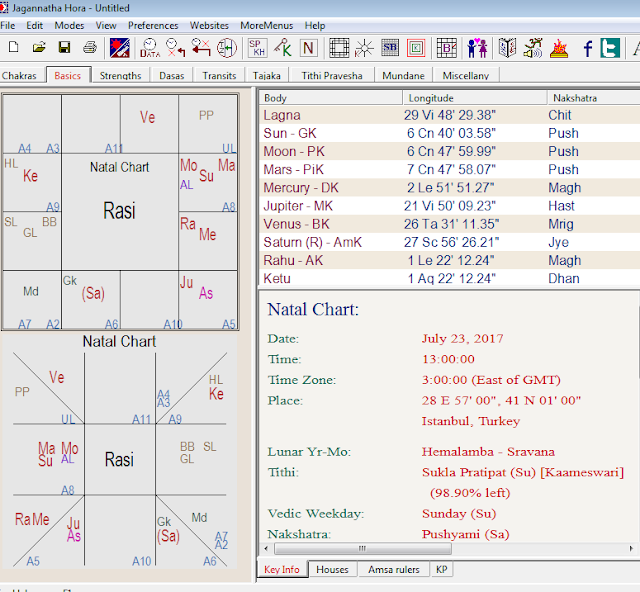Click the clock with X and arrow icon
Image resolution: width=640 pixels, height=592 pixels.
tap(176, 48)
